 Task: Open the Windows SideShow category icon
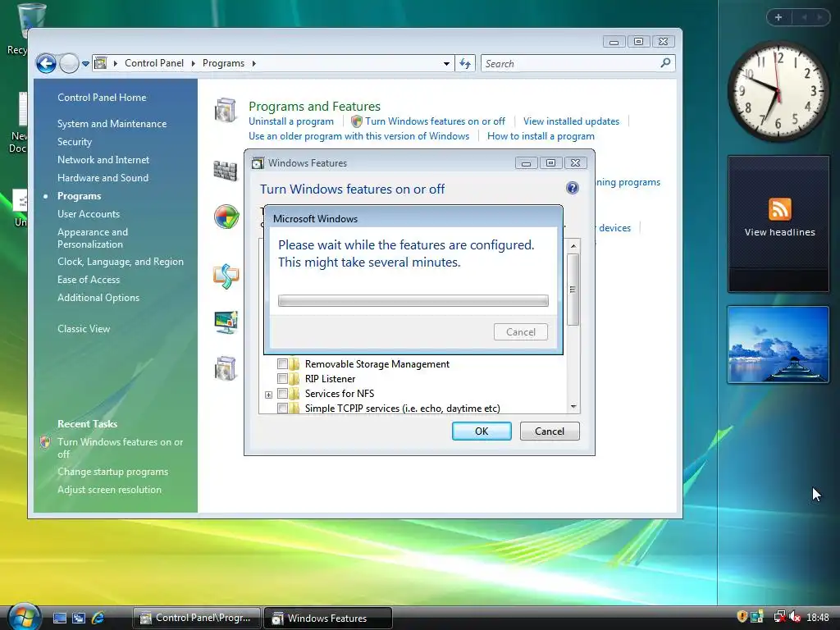226,276
